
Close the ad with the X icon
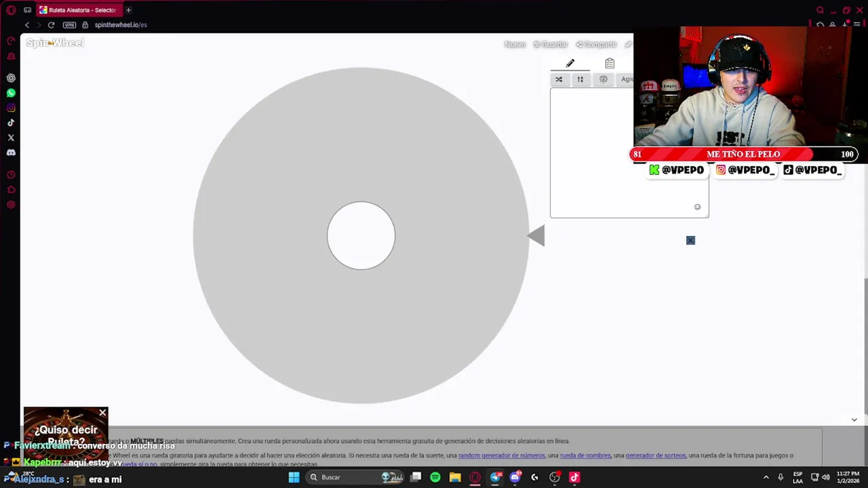click(690, 241)
